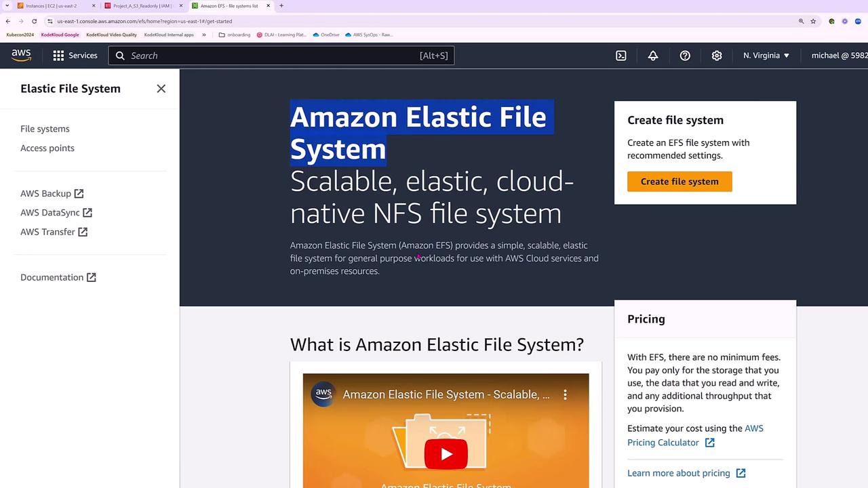Go forward in the browser
This screenshot has height=488, width=868.
click(x=21, y=21)
